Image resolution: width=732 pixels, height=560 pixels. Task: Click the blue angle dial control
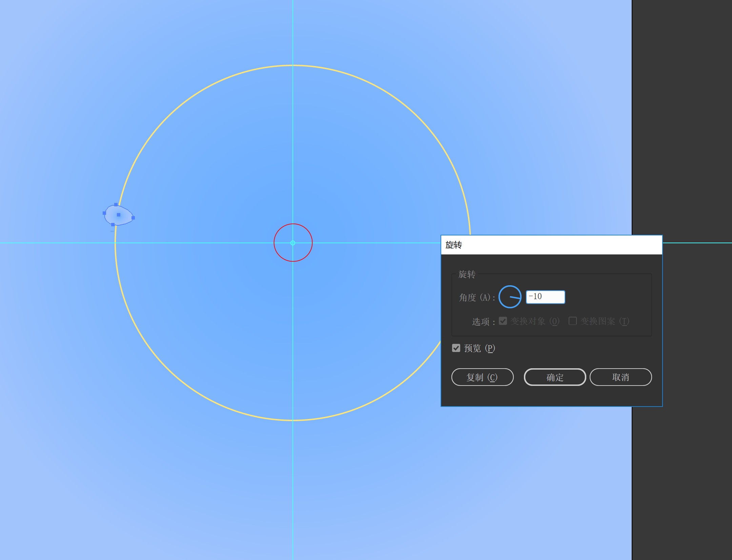pos(510,297)
